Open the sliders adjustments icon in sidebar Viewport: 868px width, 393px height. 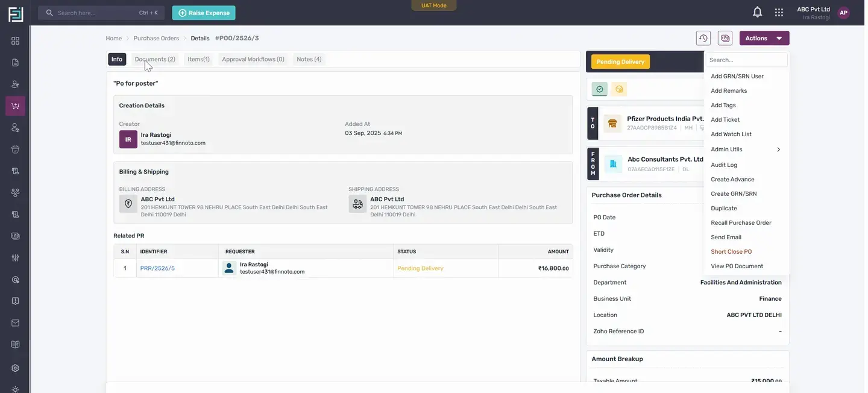tap(15, 258)
